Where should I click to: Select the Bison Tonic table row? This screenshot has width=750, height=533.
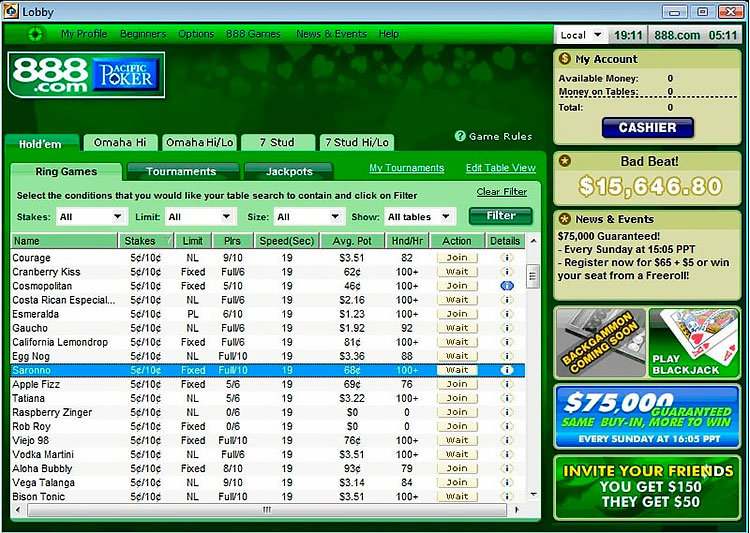pos(268,496)
